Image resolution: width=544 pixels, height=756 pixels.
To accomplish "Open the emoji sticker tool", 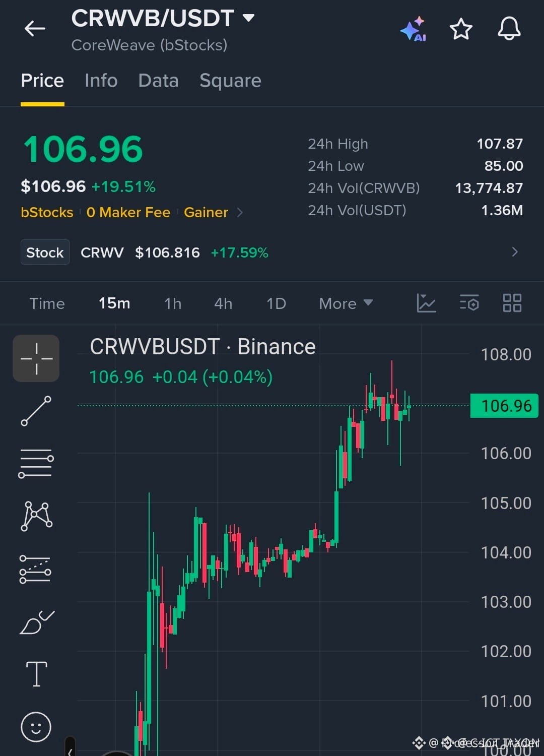I will pos(36,727).
